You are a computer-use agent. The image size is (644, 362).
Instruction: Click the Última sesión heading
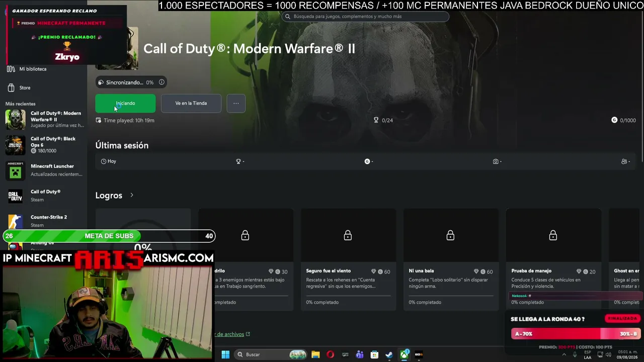click(122, 145)
